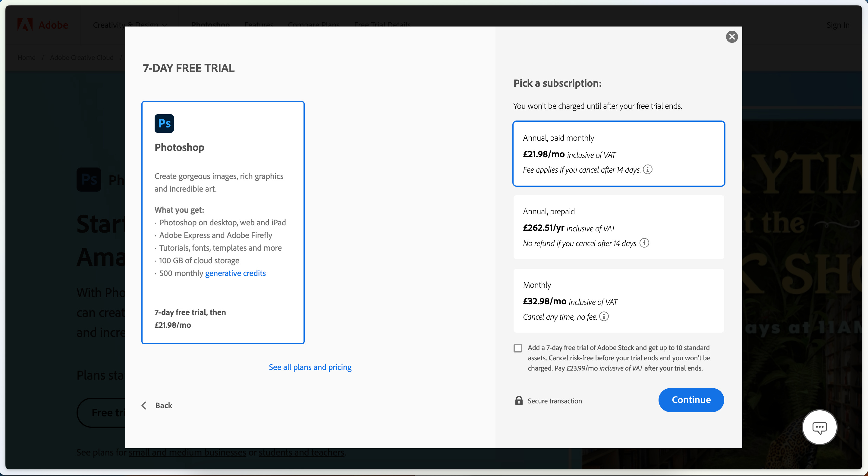Click 'What you get:' heading
Viewport: 868px width, 476px height.
pos(179,210)
